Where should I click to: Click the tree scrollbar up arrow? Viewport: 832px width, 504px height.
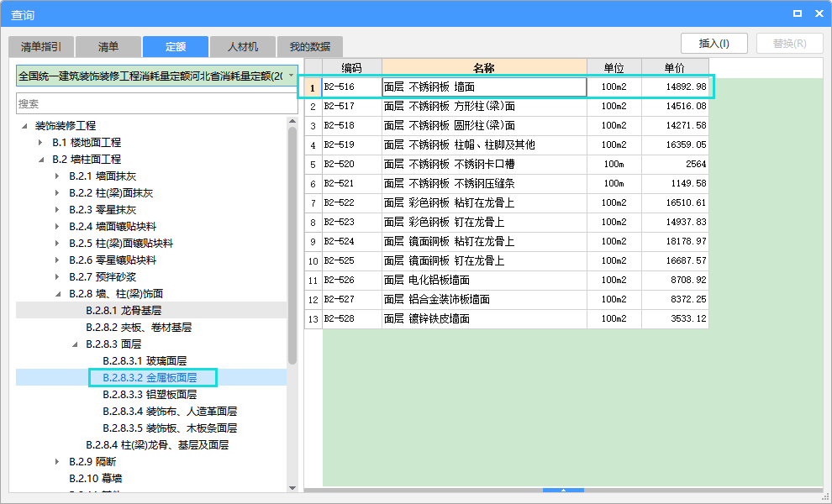point(292,122)
